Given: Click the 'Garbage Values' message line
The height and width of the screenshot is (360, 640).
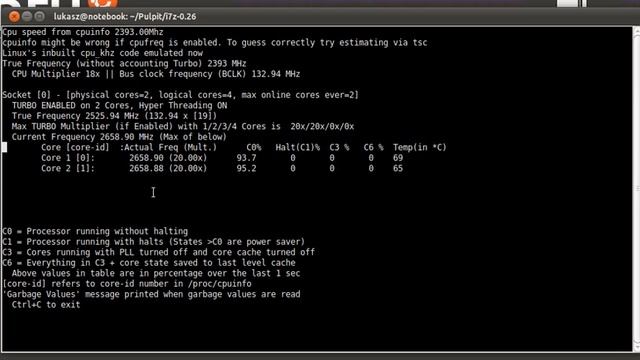Looking at the screenshot, I should click(x=151, y=294).
